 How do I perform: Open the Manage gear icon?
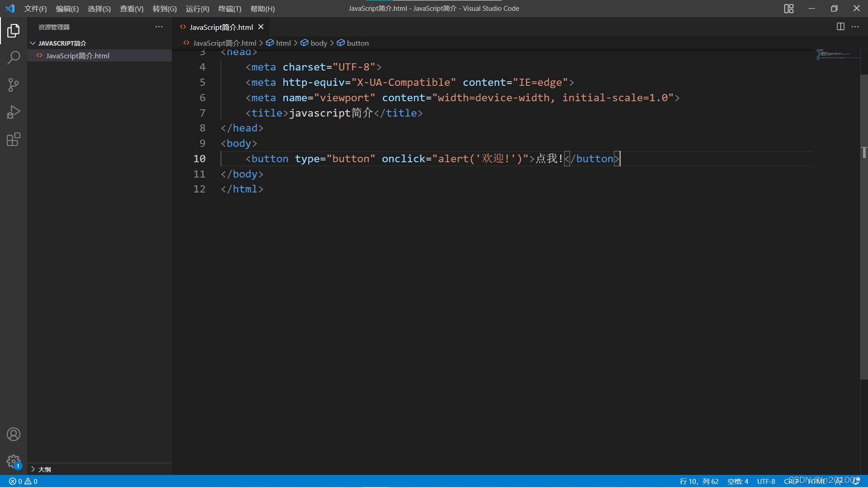[14, 461]
